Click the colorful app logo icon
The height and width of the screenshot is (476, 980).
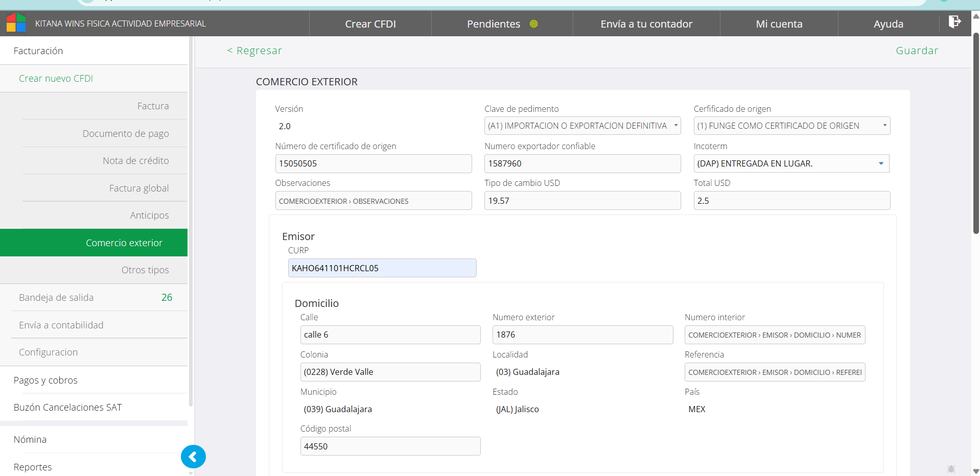point(16,23)
